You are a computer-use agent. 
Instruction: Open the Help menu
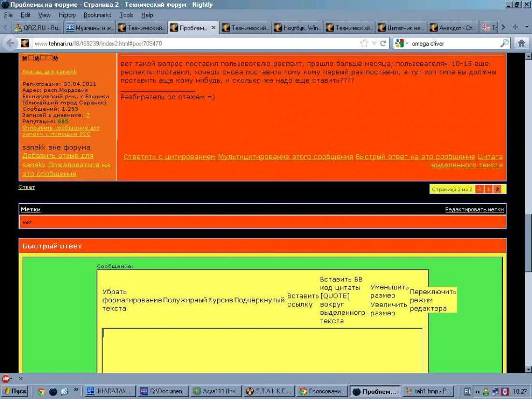click(147, 15)
